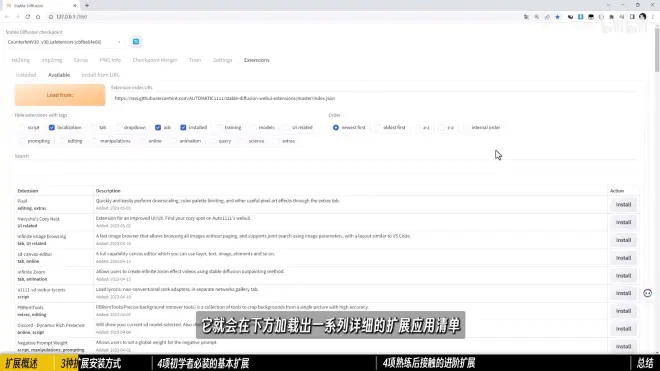Toggle the extras tag checkbox
The width and height of the screenshot is (660, 371).
click(x=277, y=141)
